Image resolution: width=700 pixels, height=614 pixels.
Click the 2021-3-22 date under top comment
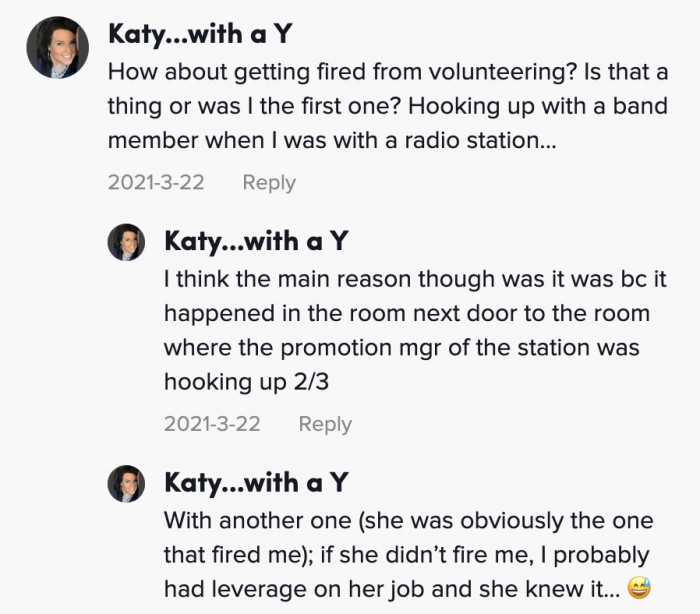click(x=156, y=182)
